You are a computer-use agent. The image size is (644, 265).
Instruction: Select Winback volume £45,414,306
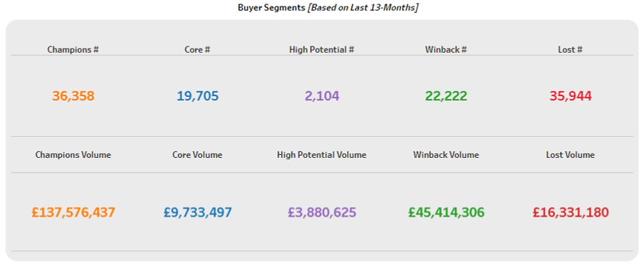pos(446,212)
